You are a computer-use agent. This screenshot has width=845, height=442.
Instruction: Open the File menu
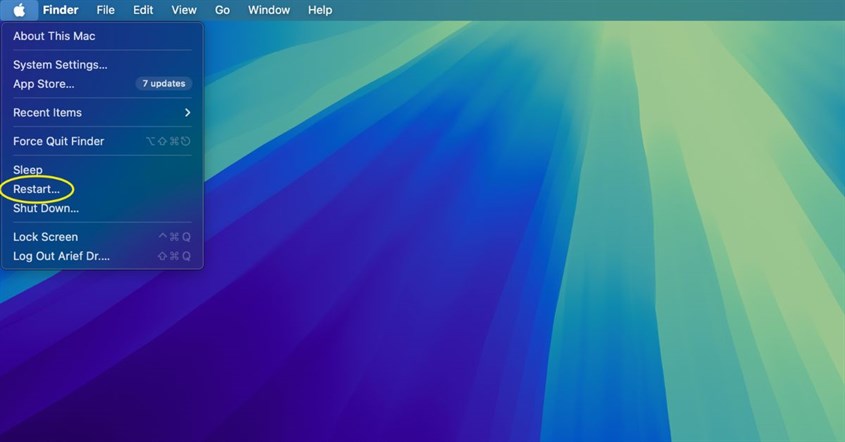click(x=105, y=10)
